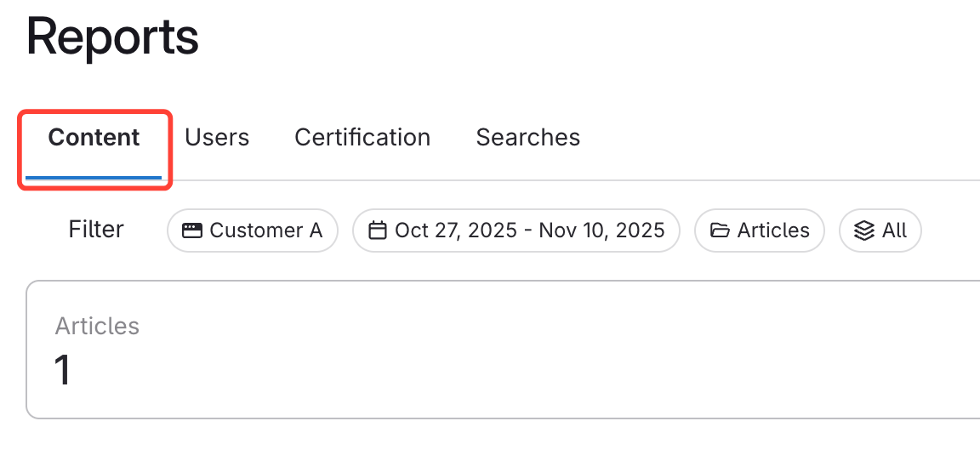Click the Nov 10, 2025 end date

click(x=602, y=230)
